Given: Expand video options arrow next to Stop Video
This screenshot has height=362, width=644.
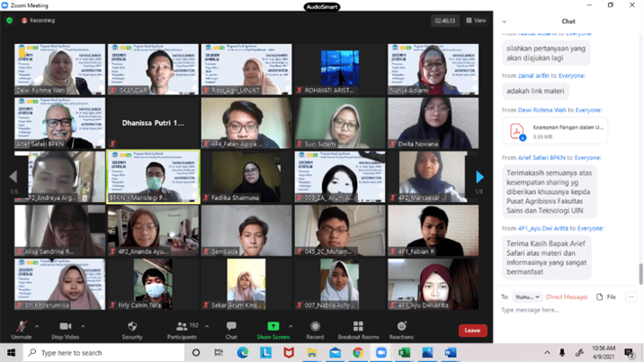Looking at the screenshot, I should (84, 325).
